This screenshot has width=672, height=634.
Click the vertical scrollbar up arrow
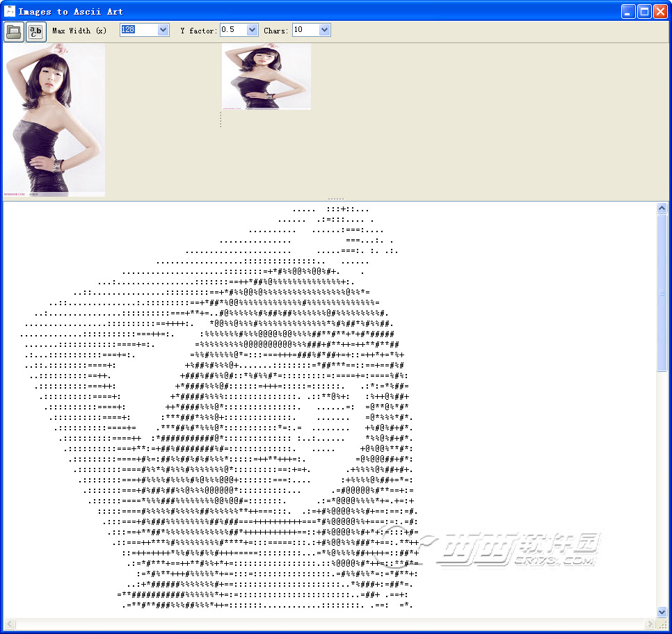coord(662,209)
